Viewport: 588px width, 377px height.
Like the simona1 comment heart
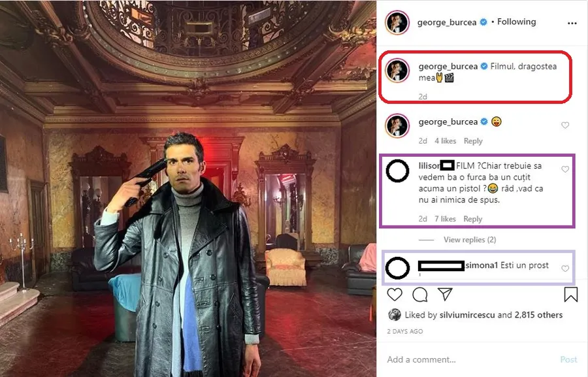tap(565, 269)
